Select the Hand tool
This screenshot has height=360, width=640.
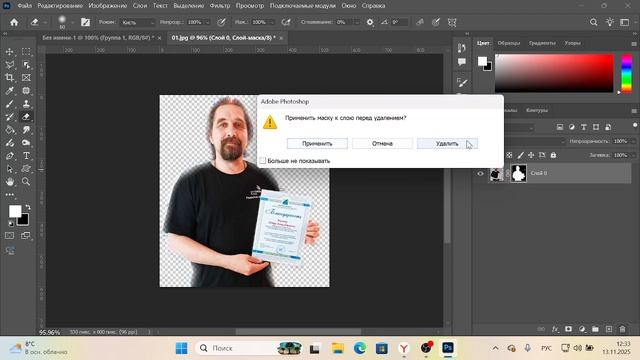(x=9, y=182)
